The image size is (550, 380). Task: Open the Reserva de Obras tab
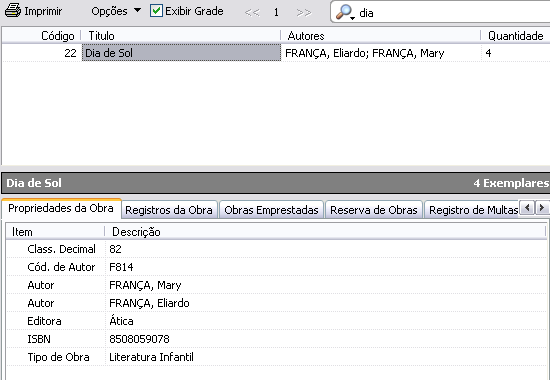374,210
